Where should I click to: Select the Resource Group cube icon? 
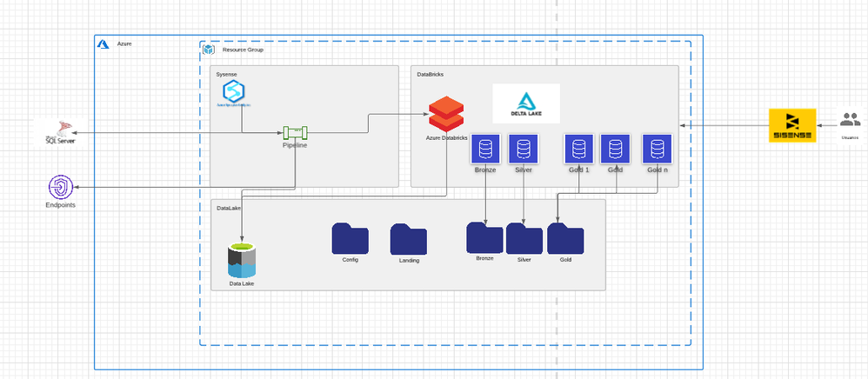(208, 50)
